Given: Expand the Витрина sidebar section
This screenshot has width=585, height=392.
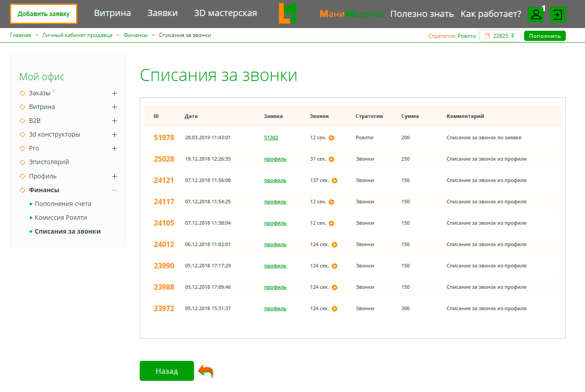Looking at the screenshot, I should (114, 107).
